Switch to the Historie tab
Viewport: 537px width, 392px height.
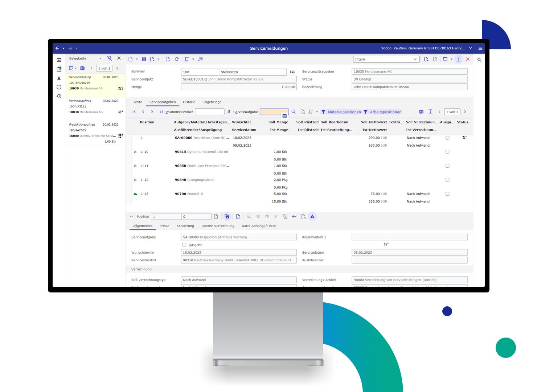189,102
